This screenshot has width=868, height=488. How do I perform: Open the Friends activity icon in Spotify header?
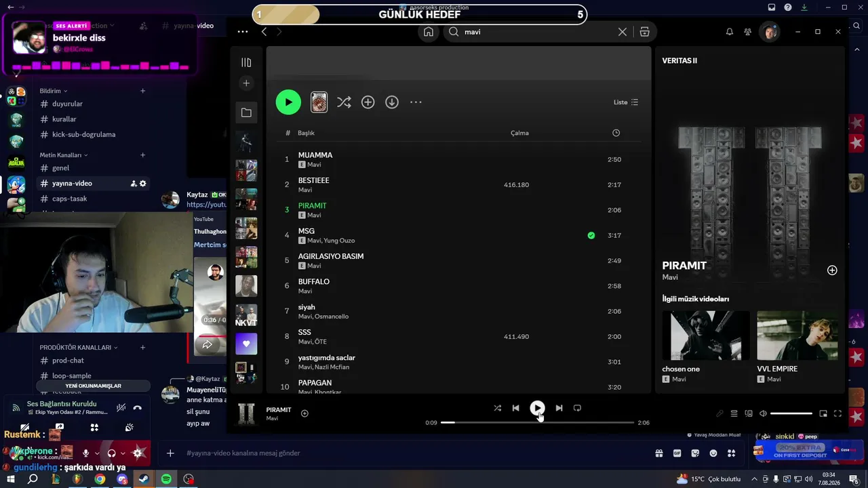(x=747, y=32)
